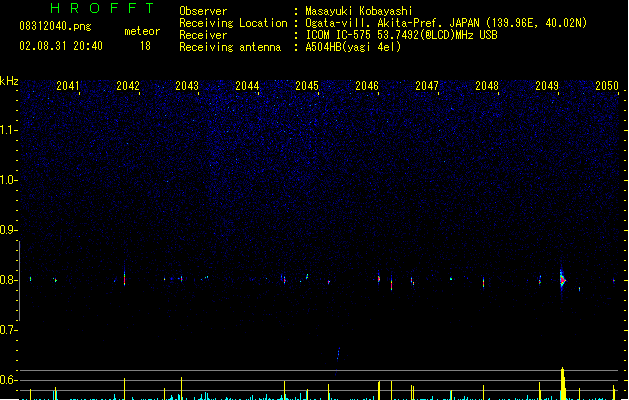Click the red echo streak at 2042

point(124,278)
